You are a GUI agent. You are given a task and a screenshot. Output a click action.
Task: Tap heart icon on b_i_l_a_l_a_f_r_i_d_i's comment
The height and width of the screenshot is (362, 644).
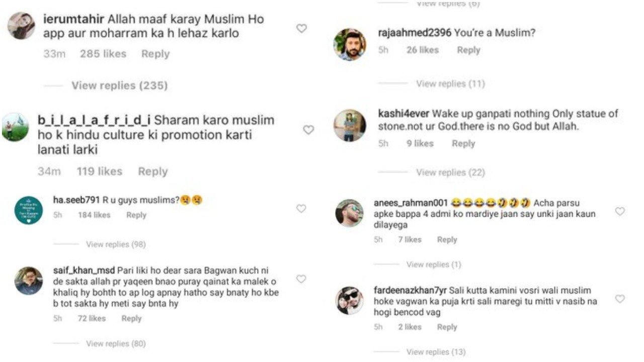pyautogui.click(x=308, y=130)
